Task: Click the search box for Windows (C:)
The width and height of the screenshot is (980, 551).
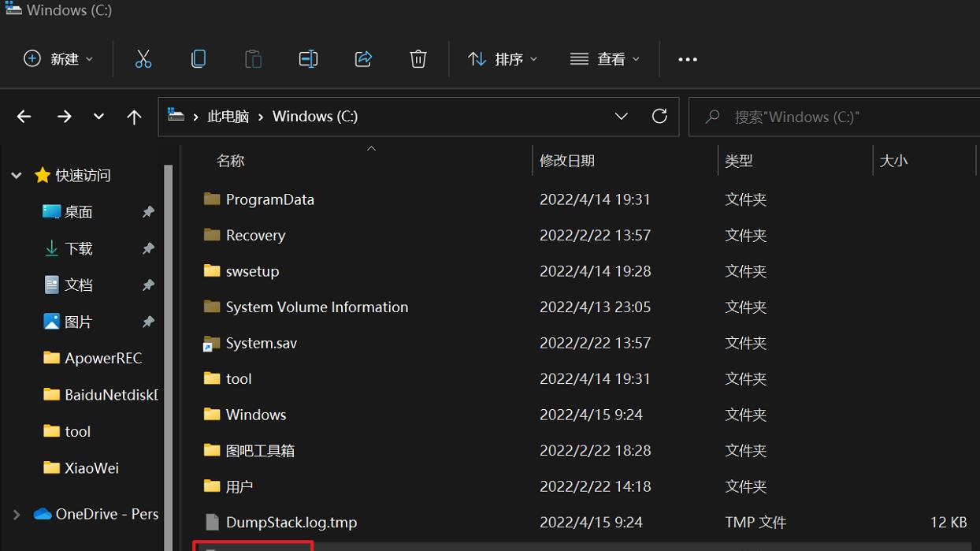Action: pyautogui.click(x=835, y=117)
